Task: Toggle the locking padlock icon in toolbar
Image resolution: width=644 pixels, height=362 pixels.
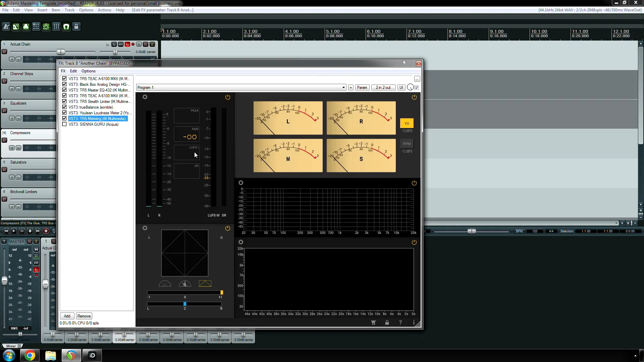Action: 76,26
